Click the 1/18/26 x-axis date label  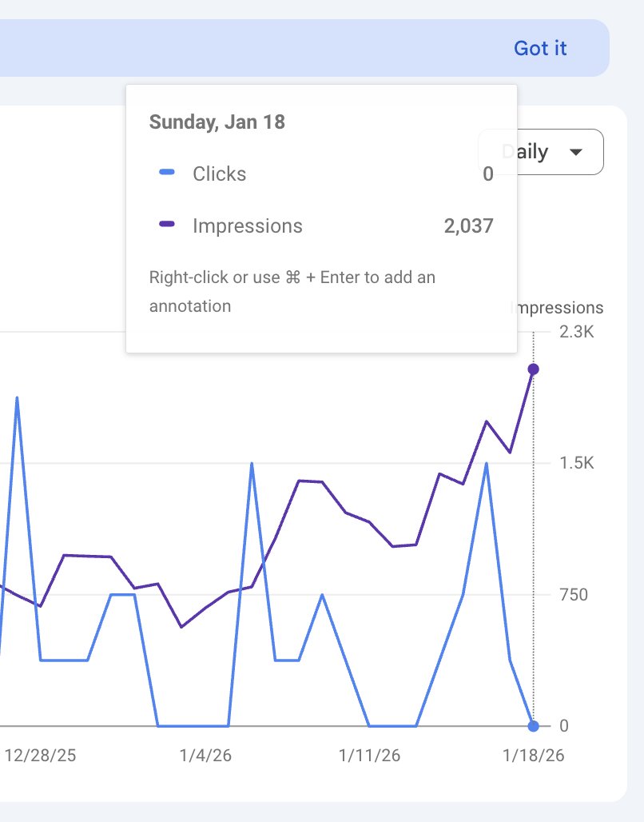coord(534,756)
